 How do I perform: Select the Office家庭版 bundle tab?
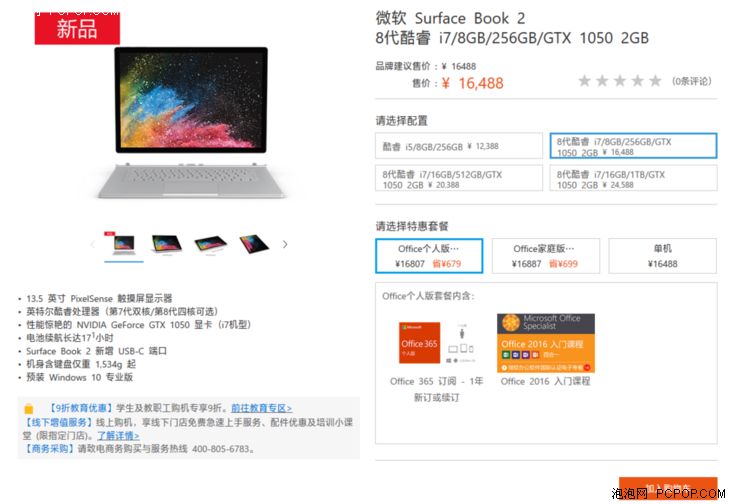click(x=546, y=256)
